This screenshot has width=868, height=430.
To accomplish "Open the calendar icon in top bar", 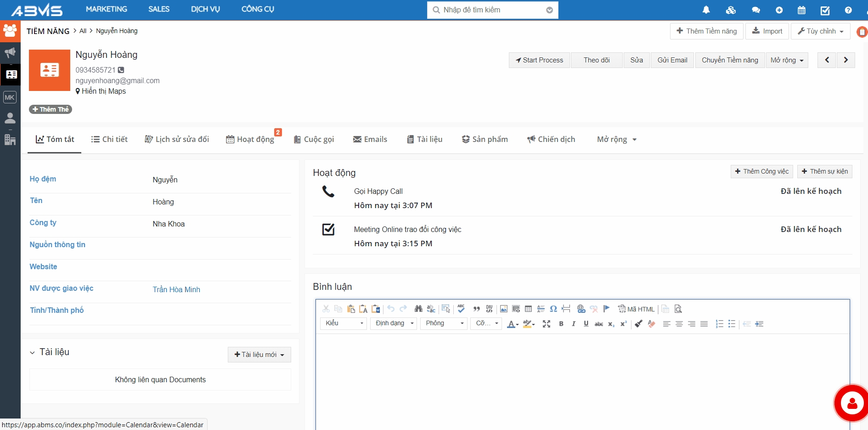I will tap(801, 10).
